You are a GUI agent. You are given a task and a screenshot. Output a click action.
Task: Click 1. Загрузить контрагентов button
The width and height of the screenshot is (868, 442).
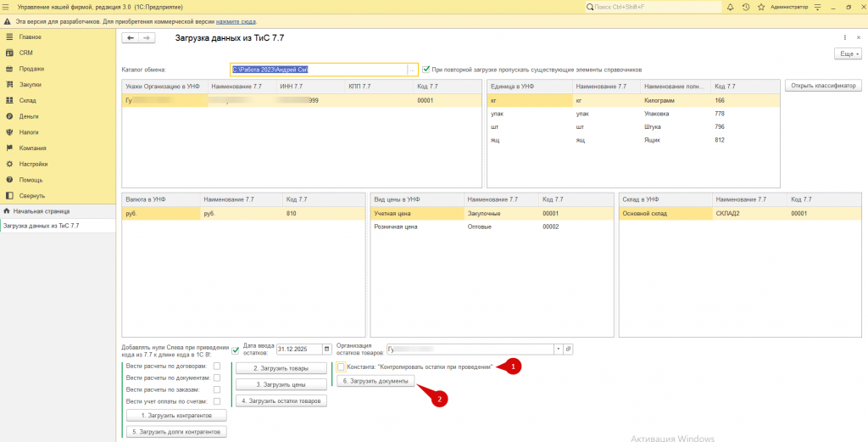176,416
